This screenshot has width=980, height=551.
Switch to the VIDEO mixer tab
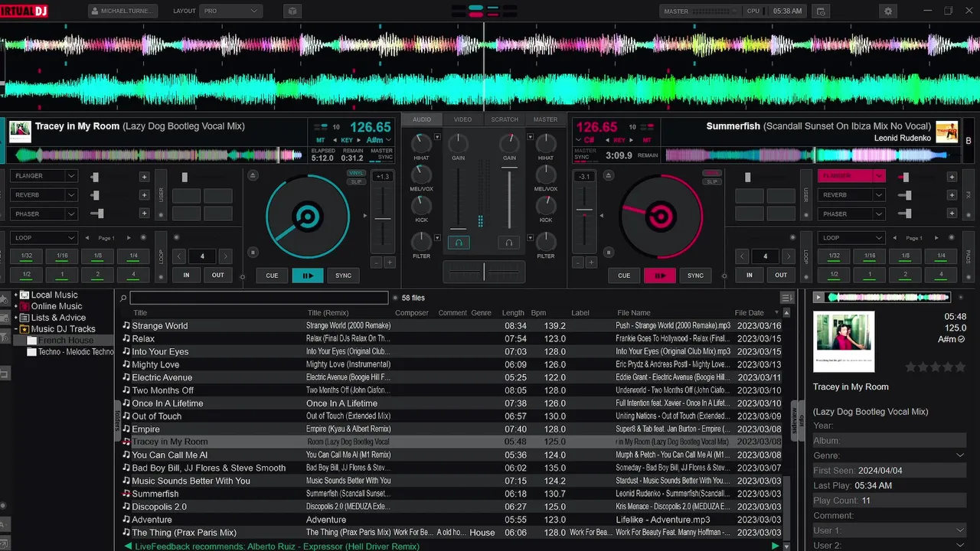[x=462, y=119]
